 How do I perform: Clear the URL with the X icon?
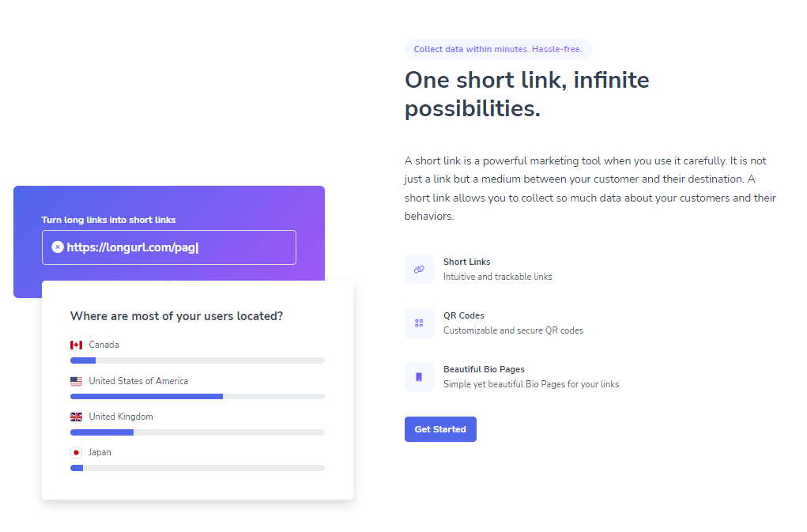58,247
